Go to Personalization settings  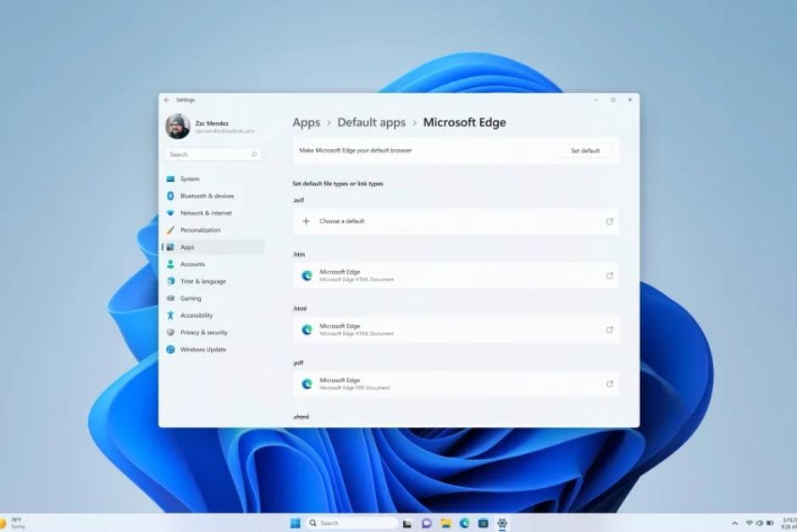coord(213,230)
